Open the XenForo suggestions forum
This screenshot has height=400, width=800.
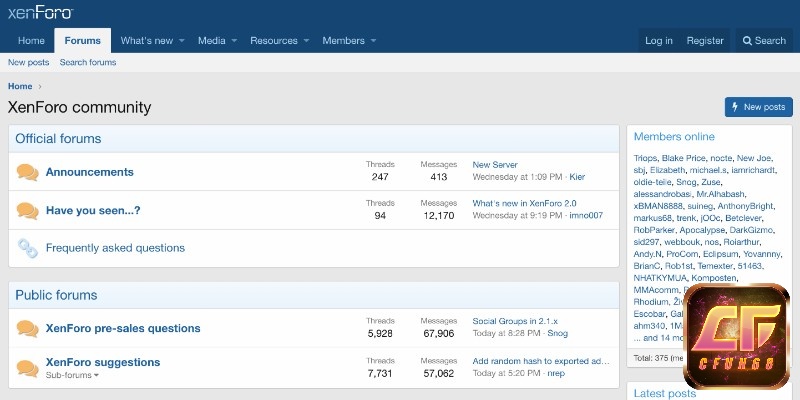103,362
